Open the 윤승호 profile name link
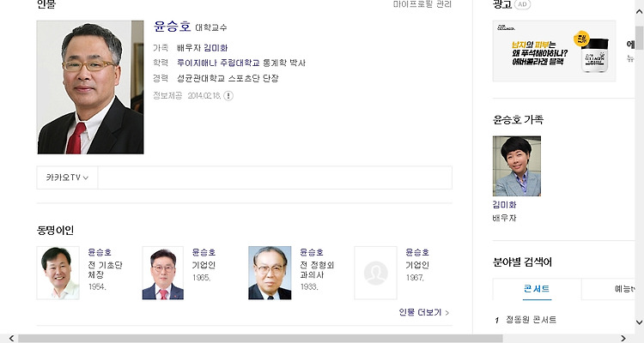Image resolution: width=644 pixels, height=343 pixels. [x=172, y=27]
